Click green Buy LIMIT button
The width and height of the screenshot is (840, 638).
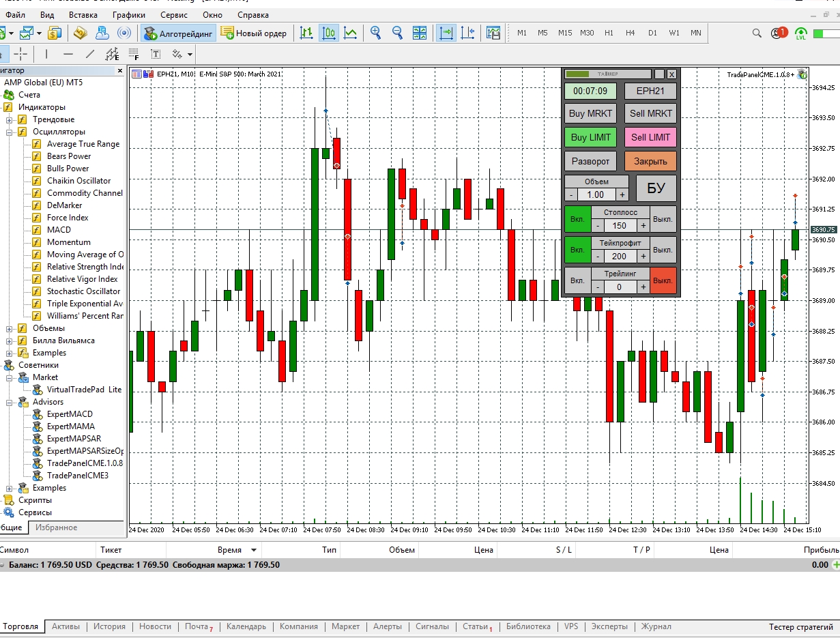click(x=591, y=137)
